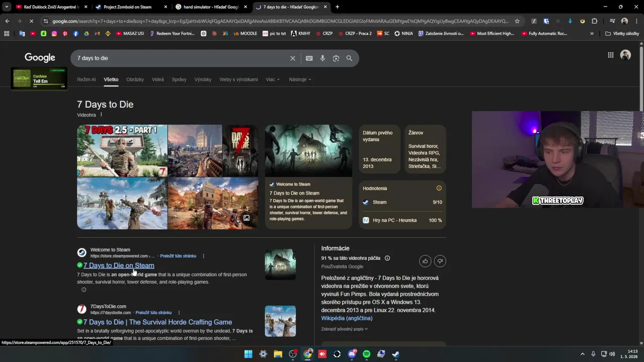Switch to Správy results tab
The height and width of the screenshot is (362, 644).
179,79
